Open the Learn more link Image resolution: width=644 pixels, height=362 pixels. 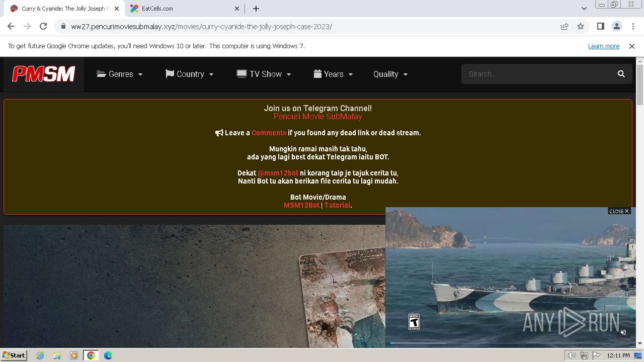tap(604, 46)
